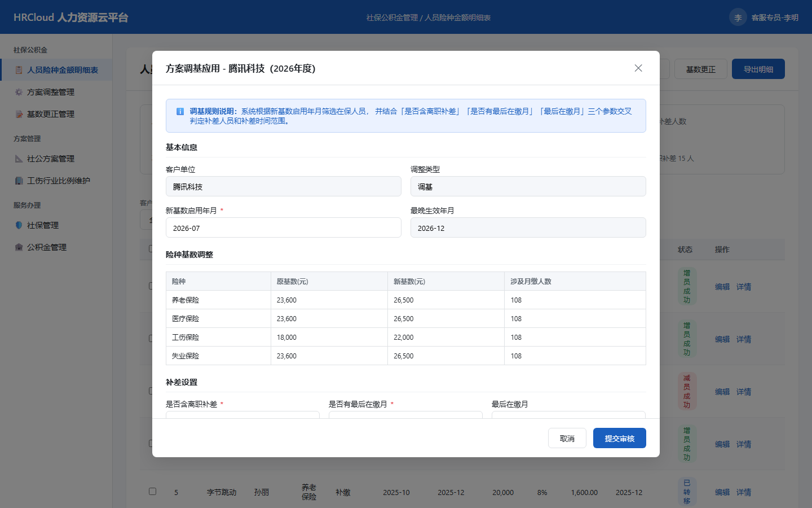Select 社保管理 in sidebar
Screen dimensions: 812x508
(56, 225)
